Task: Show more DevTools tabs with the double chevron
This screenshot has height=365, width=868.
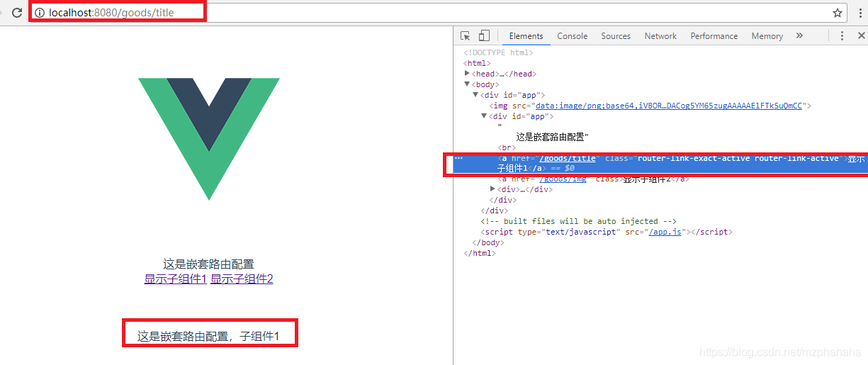Action: [799, 35]
